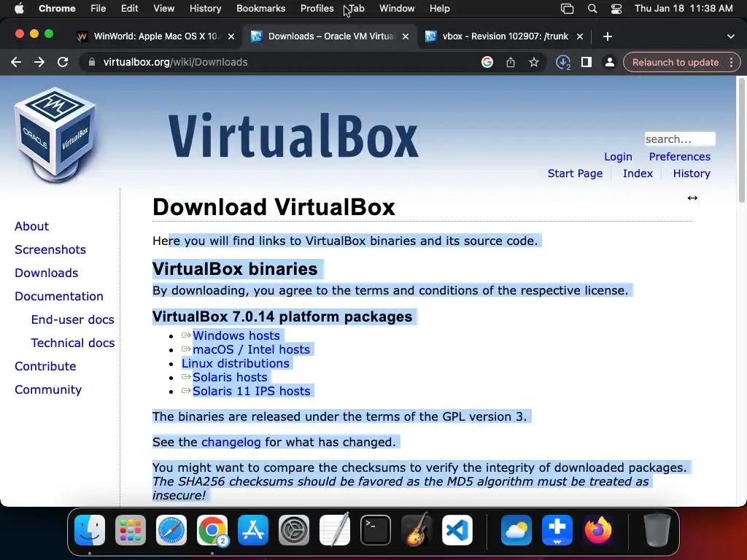
Task: Open the Chrome profile avatar
Action: point(609,62)
